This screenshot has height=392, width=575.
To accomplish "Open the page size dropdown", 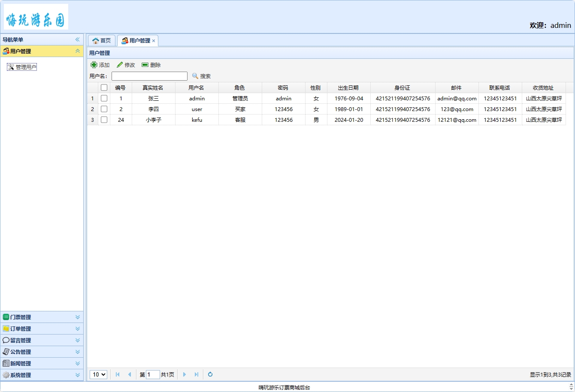I will click(x=98, y=374).
